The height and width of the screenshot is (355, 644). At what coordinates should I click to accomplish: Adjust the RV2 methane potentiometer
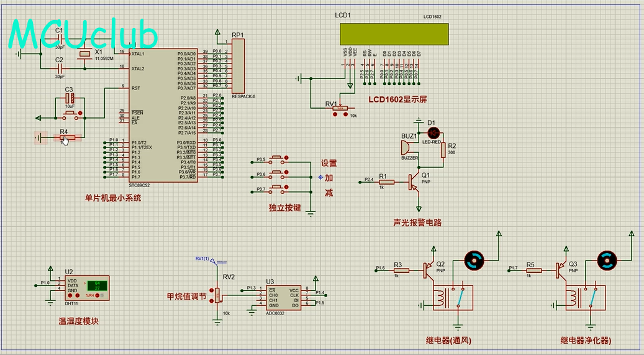[x=217, y=295]
